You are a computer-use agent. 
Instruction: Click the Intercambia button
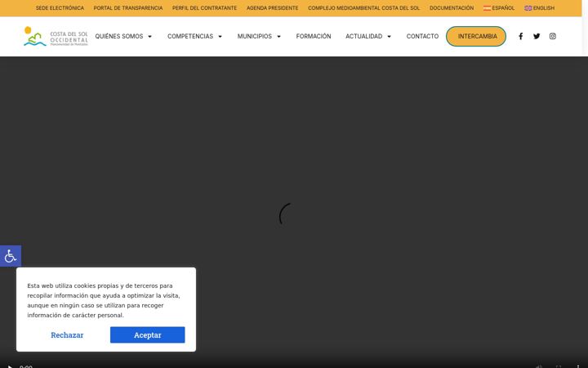pyautogui.click(x=476, y=36)
